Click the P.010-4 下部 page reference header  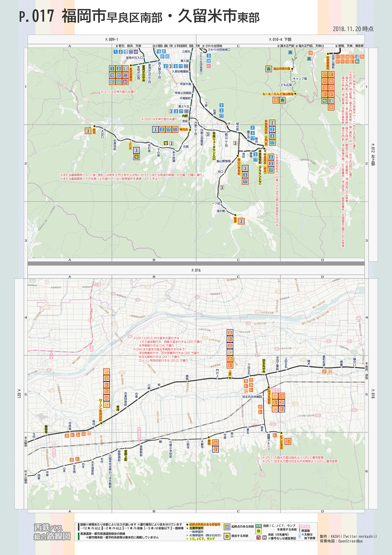click(280, 39)
